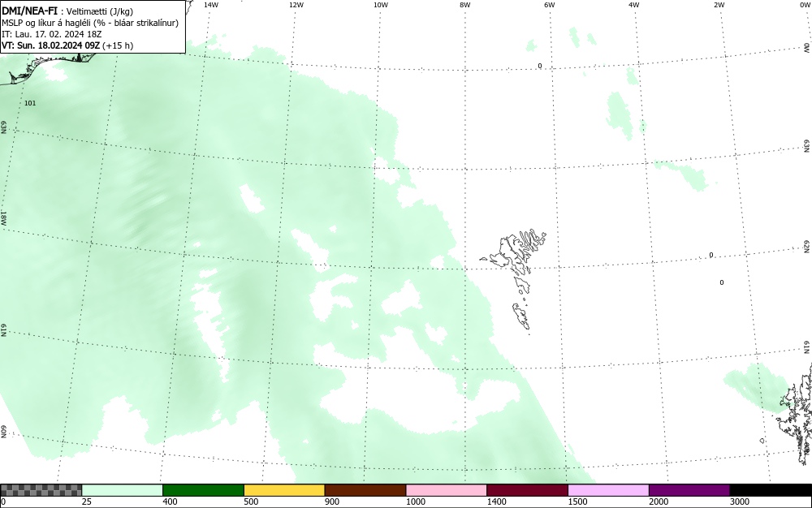Click the black above-3000 legend swatch
Viewport: 812px width, 508px height.
pos(771,490)
